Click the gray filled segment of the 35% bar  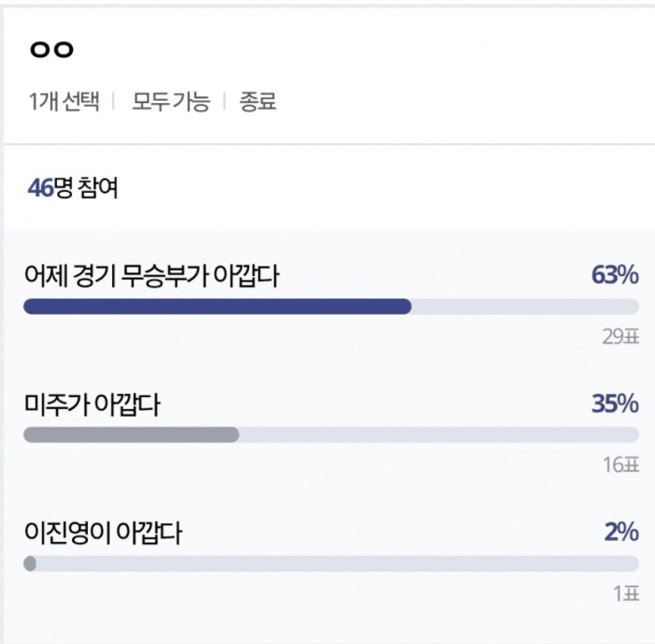point(131,435)
